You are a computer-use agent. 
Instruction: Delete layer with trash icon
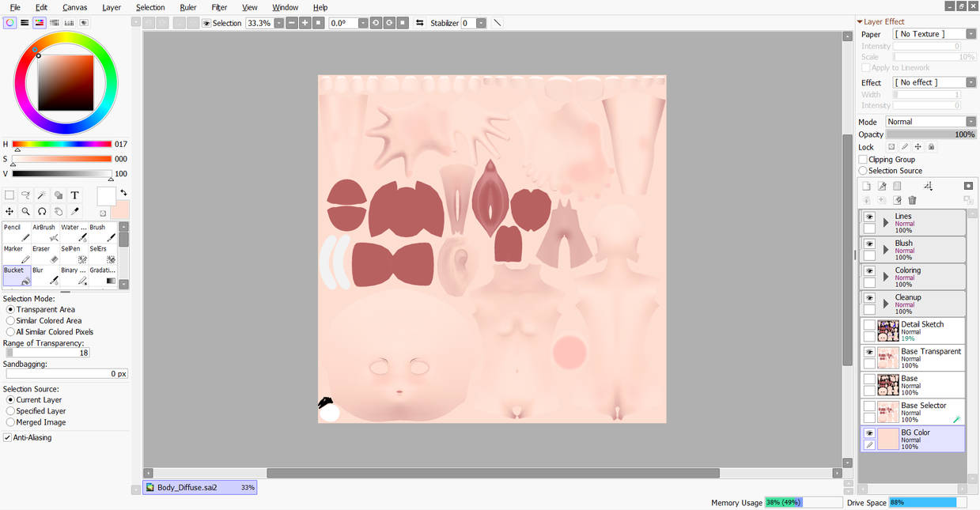(912, 201)
